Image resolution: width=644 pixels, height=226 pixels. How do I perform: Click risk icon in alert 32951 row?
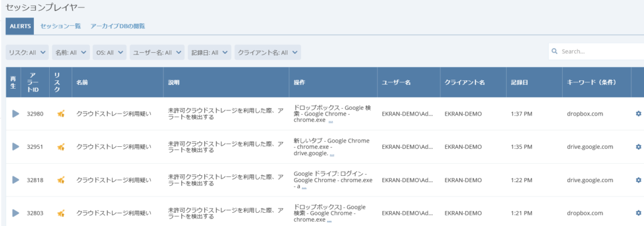coord(61,146)
